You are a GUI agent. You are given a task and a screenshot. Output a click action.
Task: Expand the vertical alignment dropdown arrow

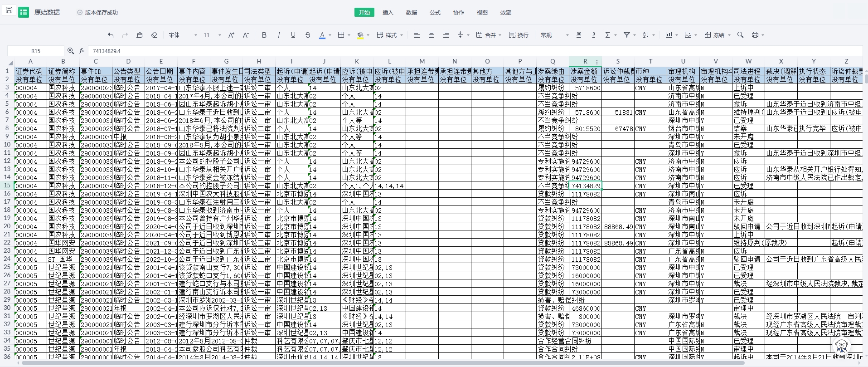(468, 35)
